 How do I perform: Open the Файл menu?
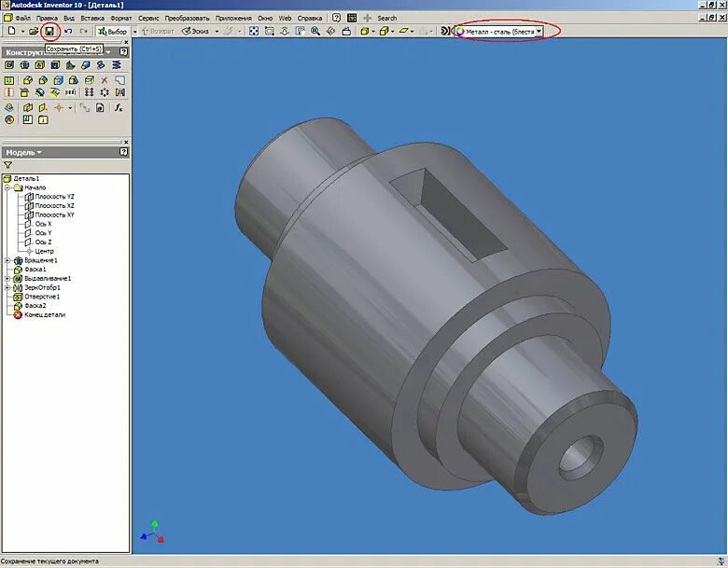click(x=22, y=18)
